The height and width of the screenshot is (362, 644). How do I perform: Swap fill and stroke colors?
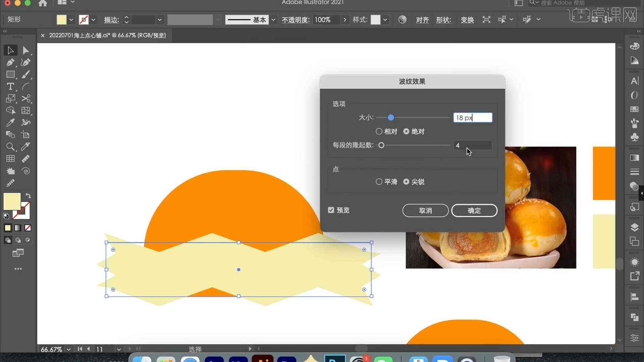[28, 196]
